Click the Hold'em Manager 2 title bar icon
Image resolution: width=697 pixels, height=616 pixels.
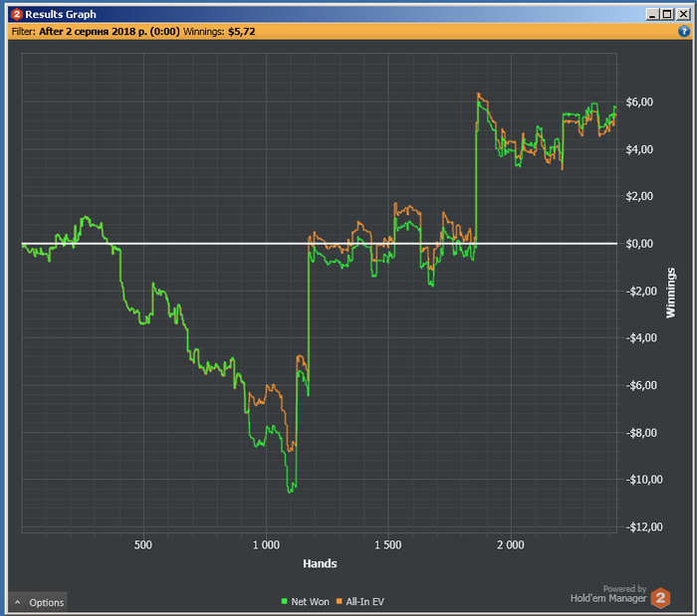(17, 14)
